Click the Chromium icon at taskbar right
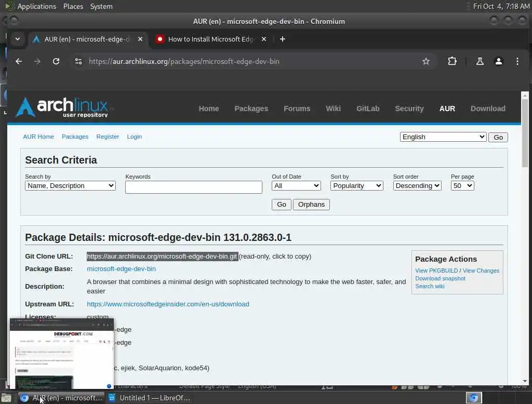 click(x=474, y=398)
